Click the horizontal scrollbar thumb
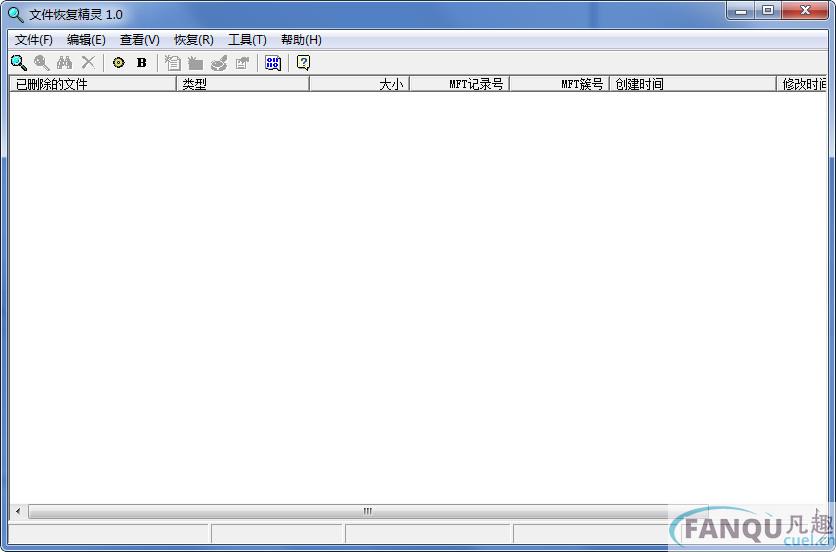The image size is (836, 552). click(x=368, y=511)
